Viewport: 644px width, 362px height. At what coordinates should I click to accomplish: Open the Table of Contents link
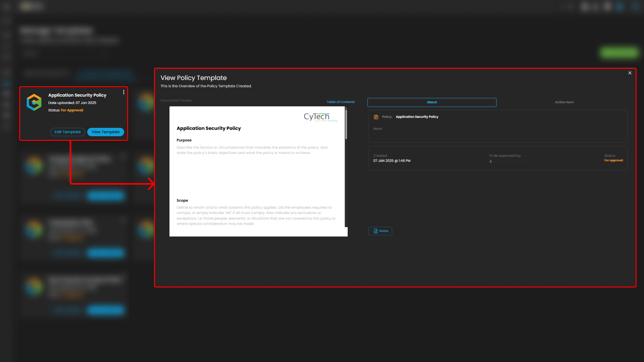point(341,102)
